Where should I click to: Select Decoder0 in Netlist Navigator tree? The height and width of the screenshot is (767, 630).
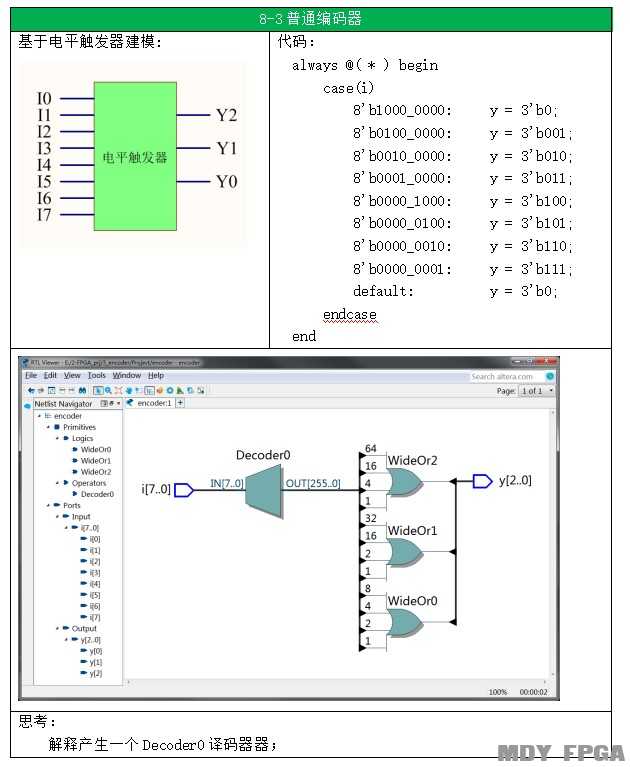[97, 495]
